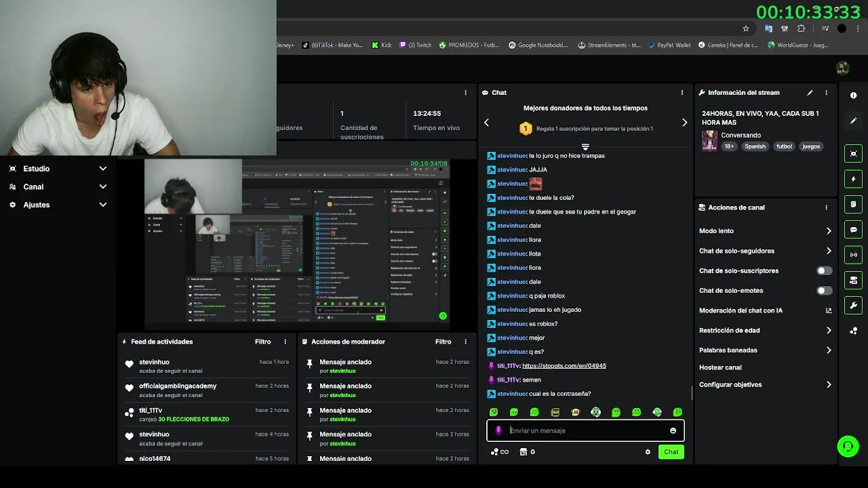
Task: Toggle stream preview panel icon in sidebar
Action: point(853,154)
